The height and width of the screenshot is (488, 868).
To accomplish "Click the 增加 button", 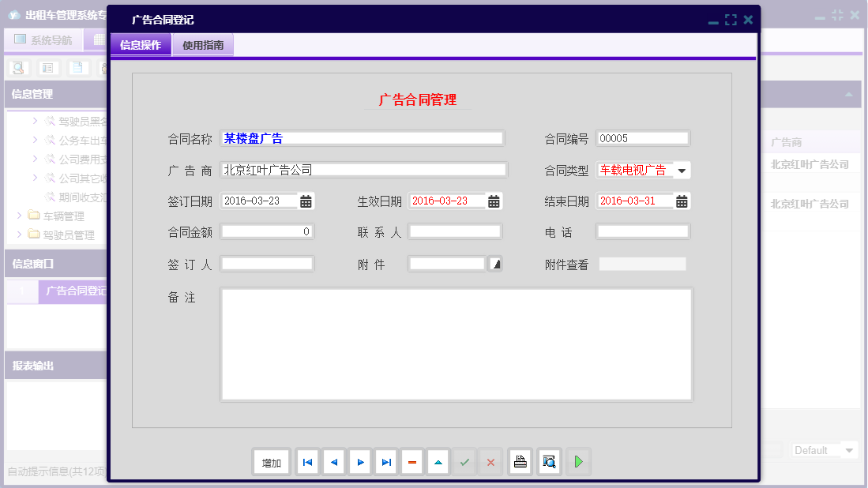I will [271, 462].
